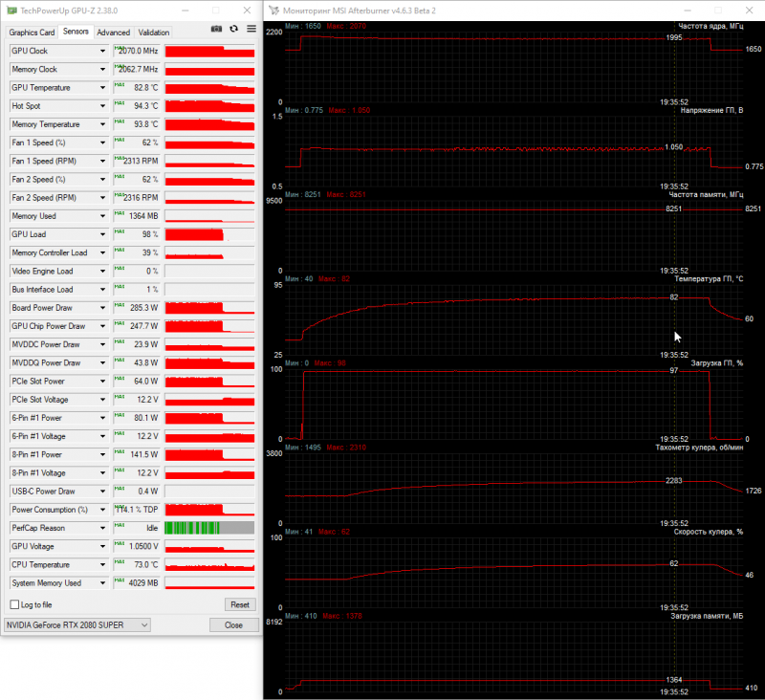This screenshot has height=700, width=765.
Task: Go to the Validation tab
Action: [153, 32]
